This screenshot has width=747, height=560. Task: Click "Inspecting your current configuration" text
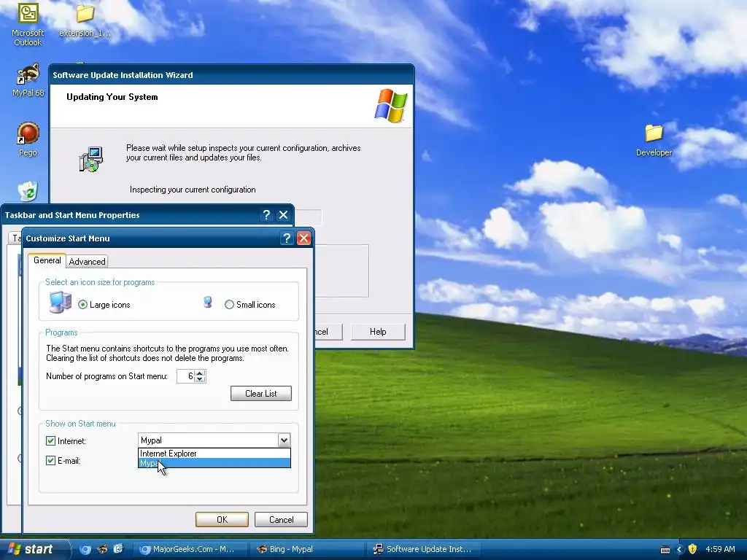pos(193,190)
